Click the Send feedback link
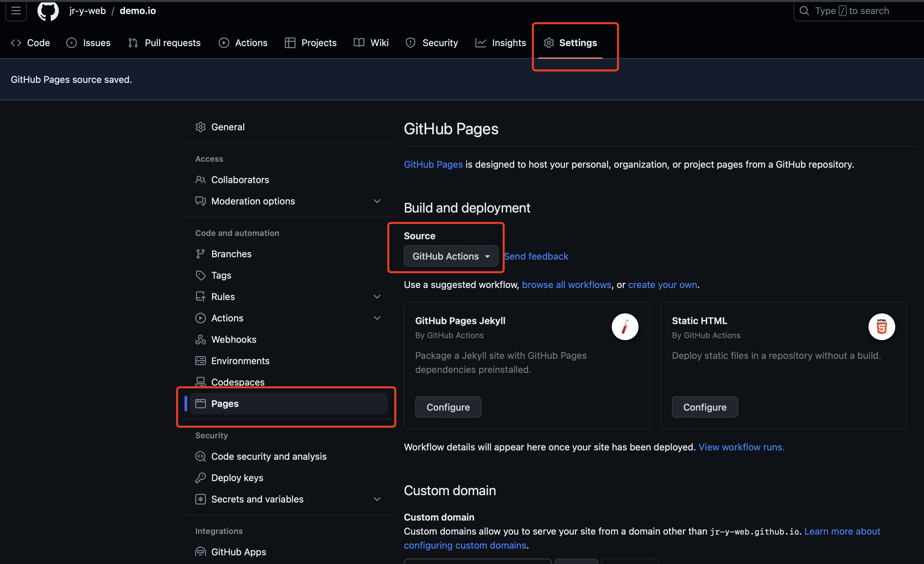The image size is (924, 564). coord(536,256)
